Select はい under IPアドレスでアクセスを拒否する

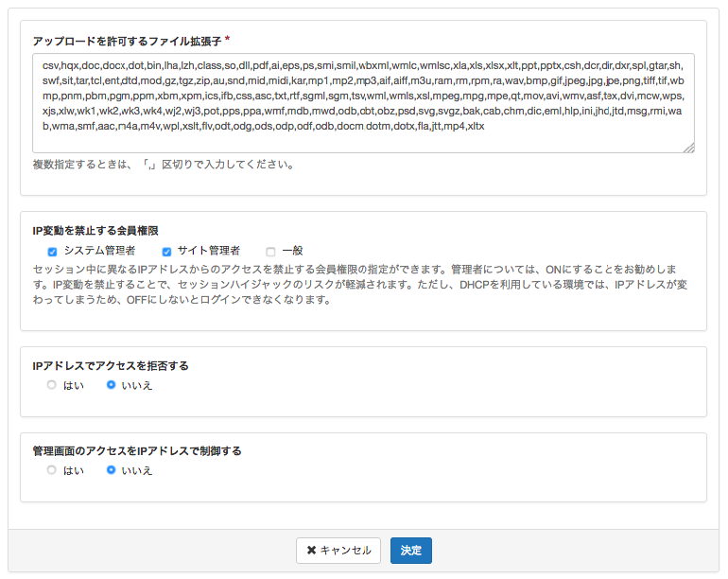coord(52,385)
